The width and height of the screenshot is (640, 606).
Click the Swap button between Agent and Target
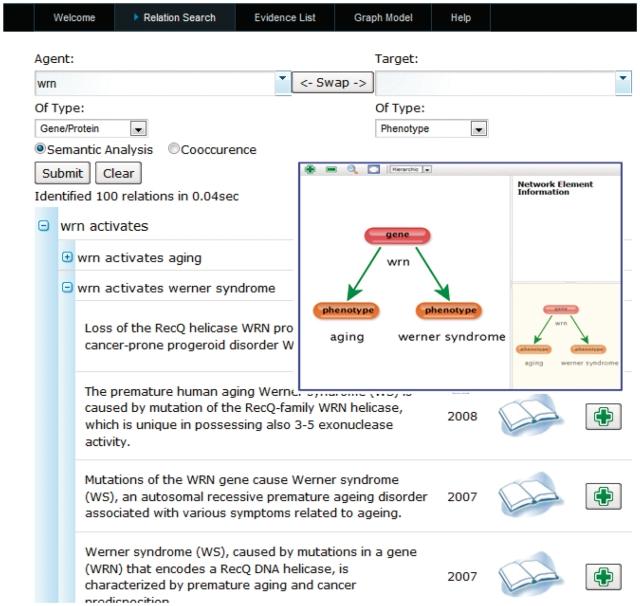coord(332,82)
